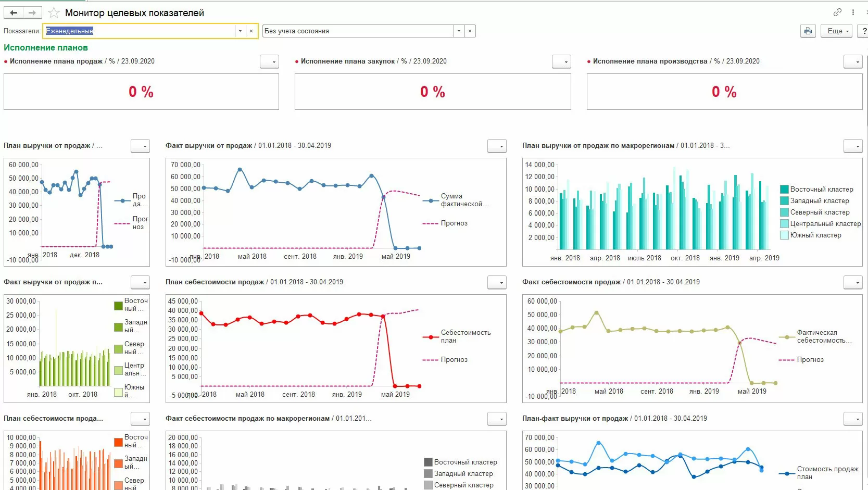Open dropdown for План себестоимости продаж 01.01.2018 chart
Image resolution: width=868 pixels, height=490 pixels.
tap(497, 282)
